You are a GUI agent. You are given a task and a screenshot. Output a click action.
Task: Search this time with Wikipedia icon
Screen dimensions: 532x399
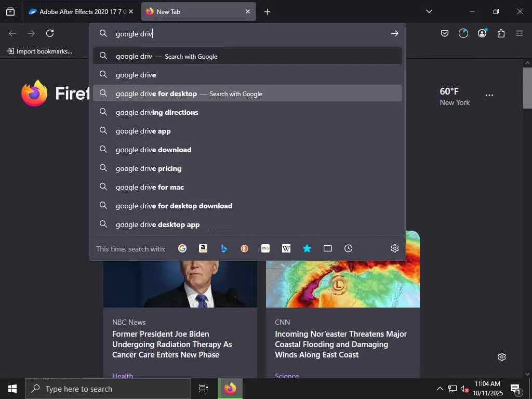point(286,248)
